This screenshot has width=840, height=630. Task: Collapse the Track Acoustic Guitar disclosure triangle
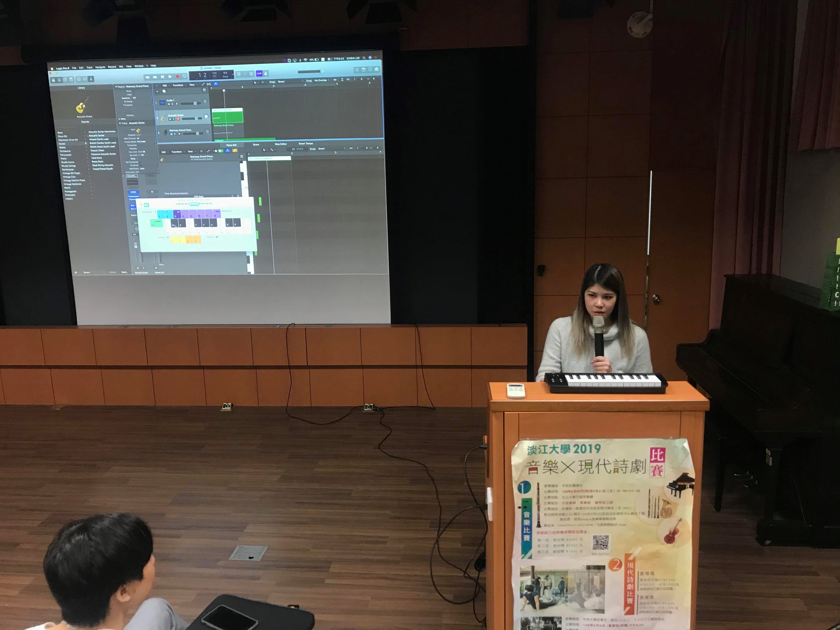(x=120, y=123)
